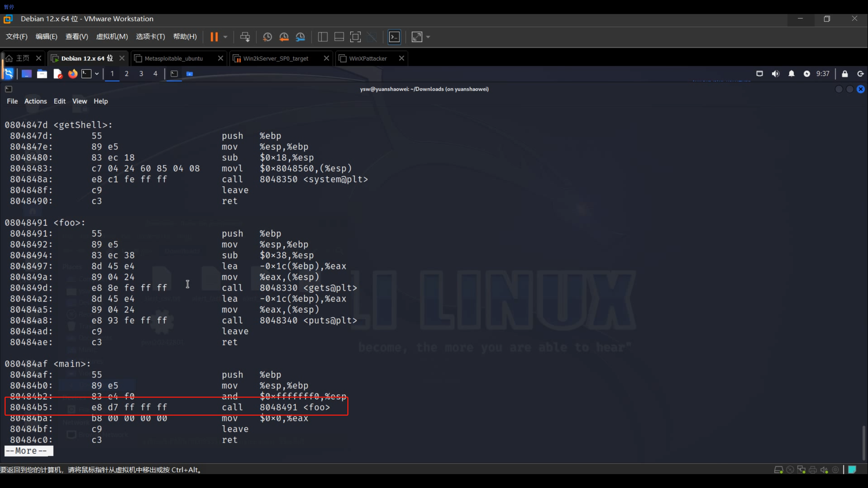This screenshot has height=488, width=868.
Task: Open the 虚拟机(M) menu
Action: 112,37
